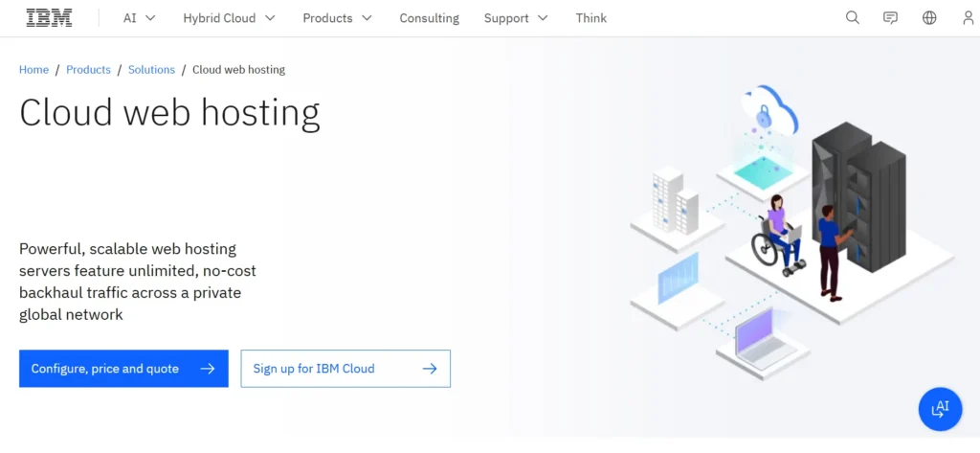Click Sign up for IBM Cloud button
The image size is (980, 453).
click(x=345, y=369)
